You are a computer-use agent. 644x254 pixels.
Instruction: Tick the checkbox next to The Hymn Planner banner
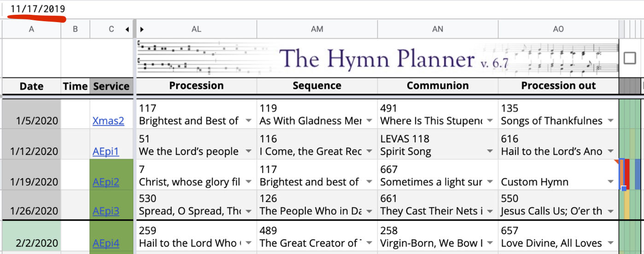click(x=630, y=58)
